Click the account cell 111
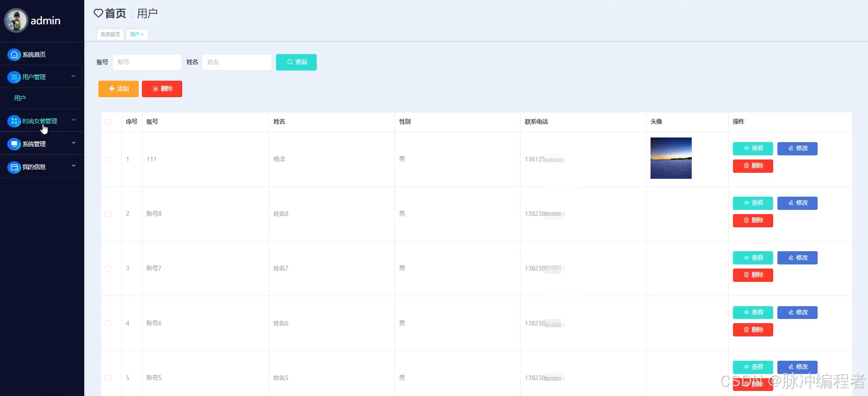The image size is (868, 396). [152, 159]
